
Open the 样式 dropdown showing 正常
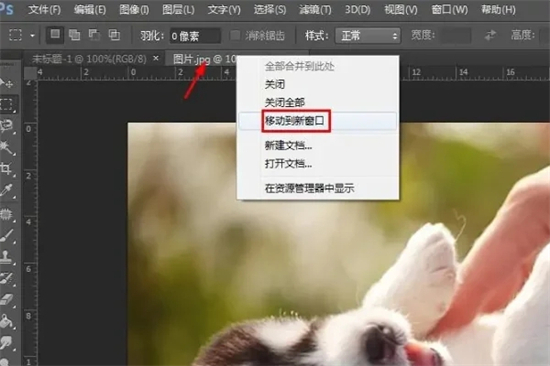point(368,35)
